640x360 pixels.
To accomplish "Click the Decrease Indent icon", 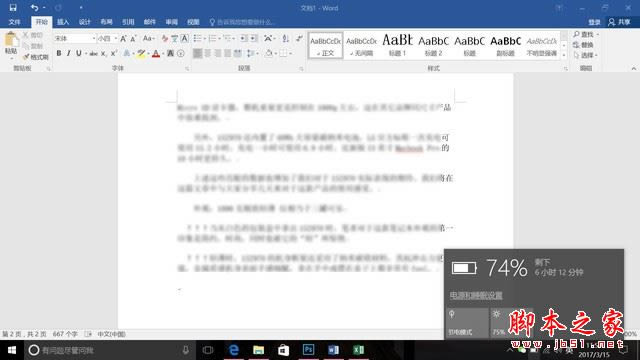I will coord(244,38).
